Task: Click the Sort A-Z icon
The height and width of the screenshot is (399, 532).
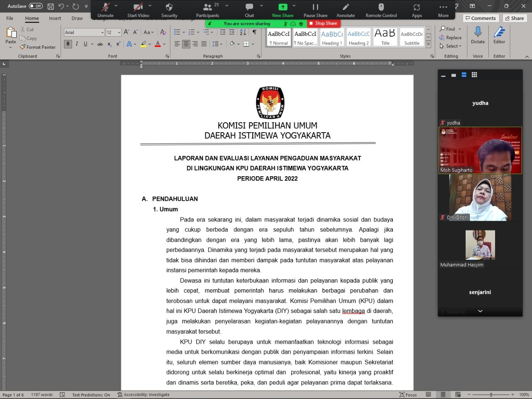Action: click(243, 32)
